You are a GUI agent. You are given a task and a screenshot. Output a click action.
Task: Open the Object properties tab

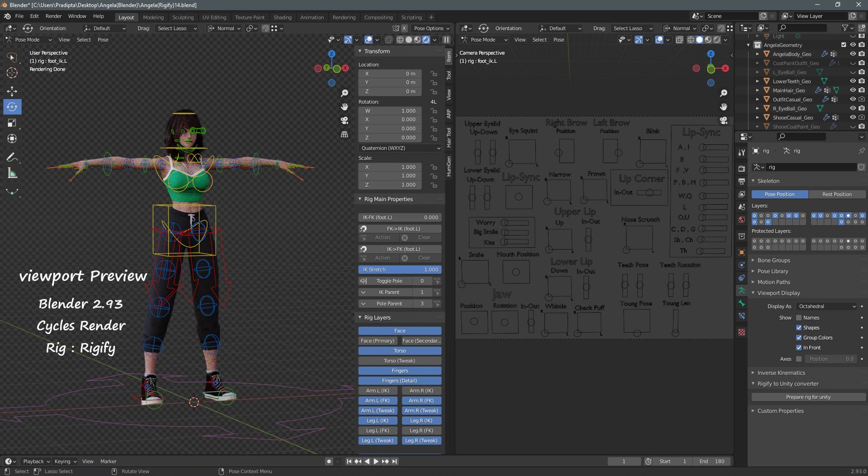[x=741, y=252]
